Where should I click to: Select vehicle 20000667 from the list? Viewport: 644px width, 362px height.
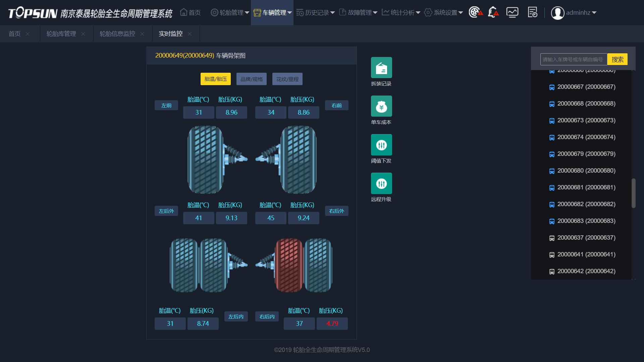[x=586, y=86]
